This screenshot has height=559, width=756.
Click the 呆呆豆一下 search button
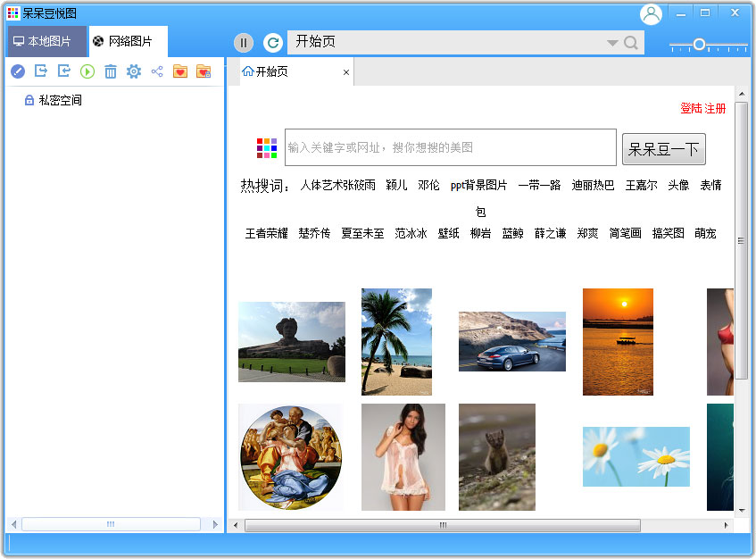tap(664, 149)
